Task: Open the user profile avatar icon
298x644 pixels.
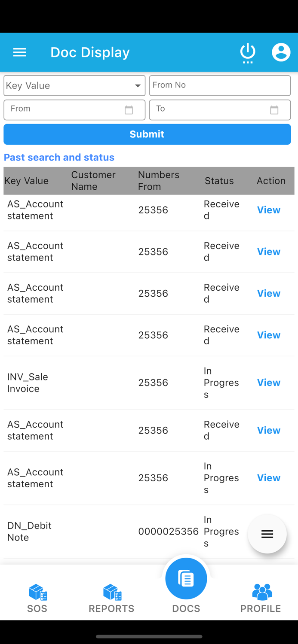Action: [x=281, y=52]
